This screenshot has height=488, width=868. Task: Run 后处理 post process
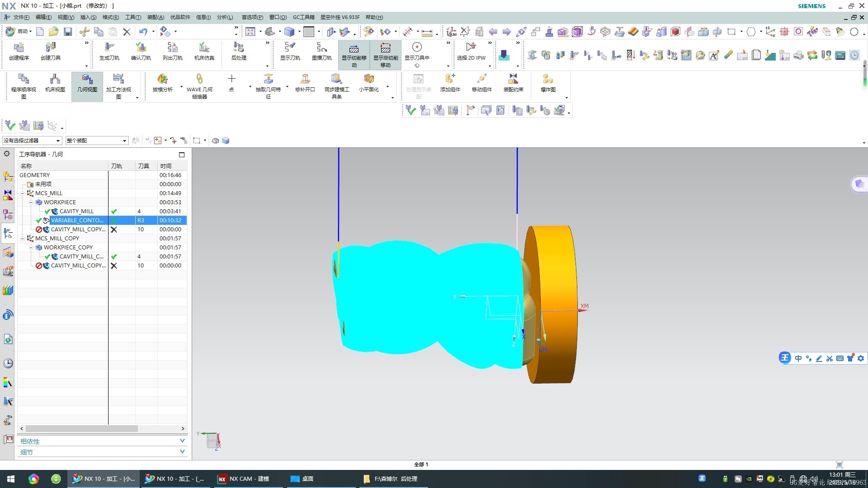coord(238,51)
